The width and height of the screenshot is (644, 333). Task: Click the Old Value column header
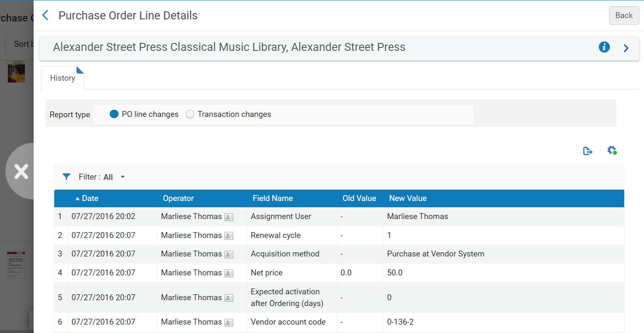(x=359, y=198)
